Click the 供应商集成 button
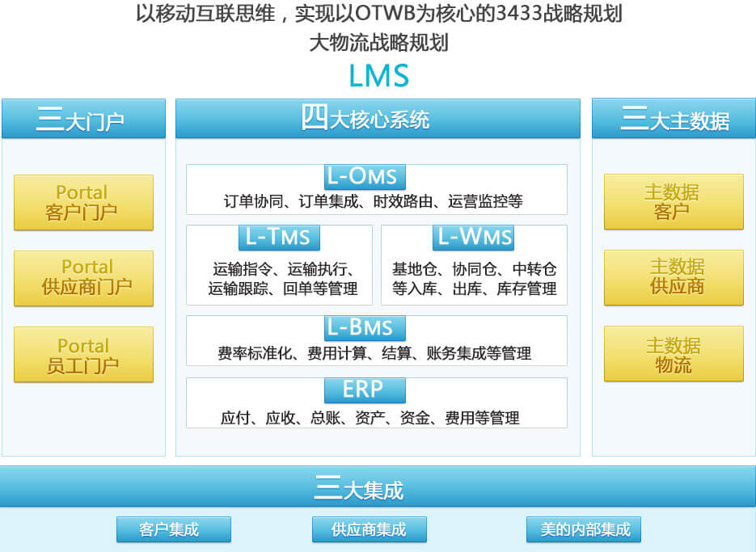Image resolution: width=756 pixels, height=552 pixels. click(369, 529)
